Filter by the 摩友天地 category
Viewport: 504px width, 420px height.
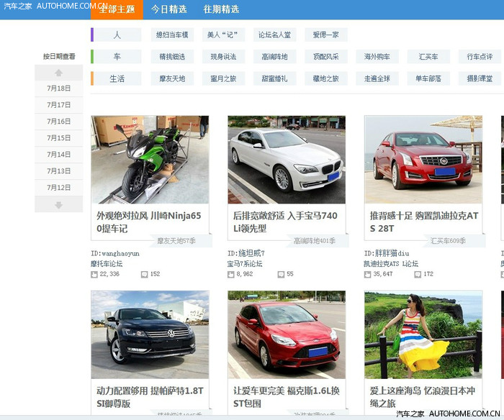coord(172,78)
